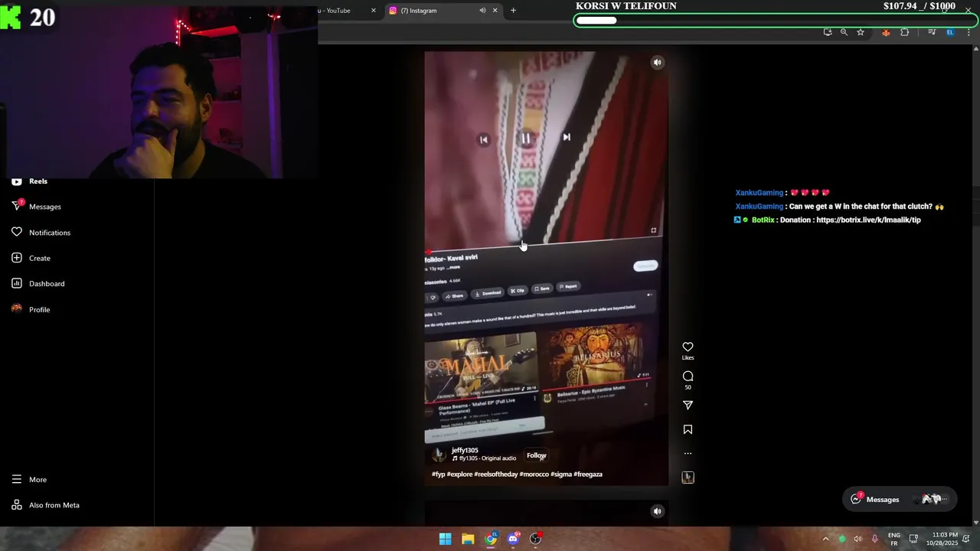The height and width of the screenshot is (551, 980).
Task: Close the YouTube browser tab
Action: coord(374,11)
